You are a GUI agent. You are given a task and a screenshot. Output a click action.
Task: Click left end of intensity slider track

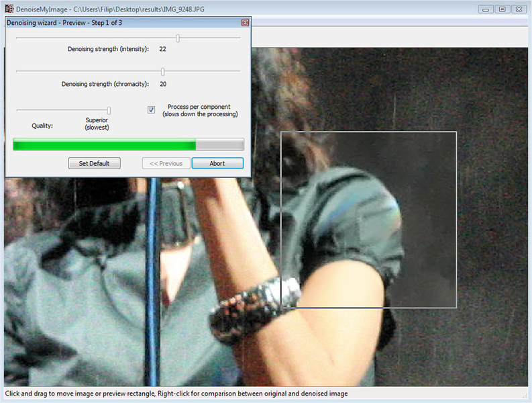(x=18, y=38)
